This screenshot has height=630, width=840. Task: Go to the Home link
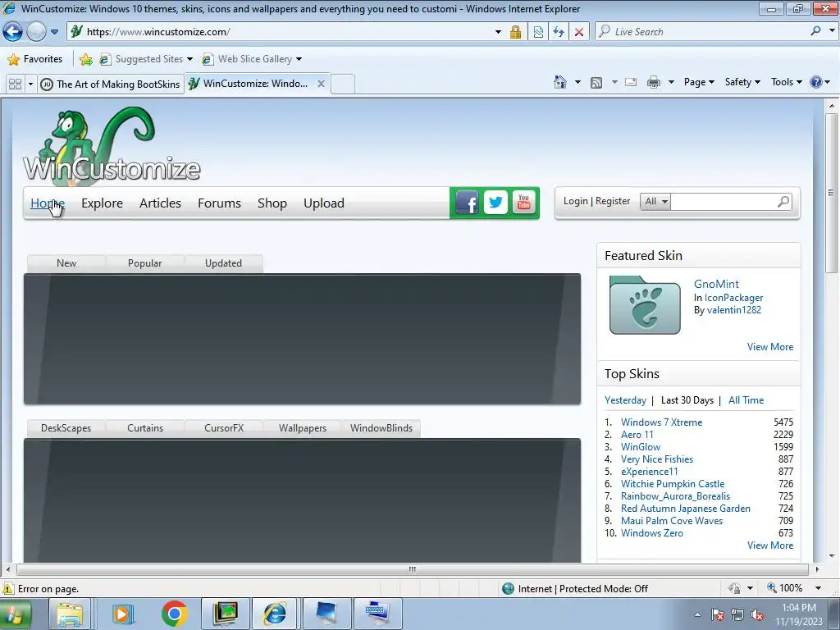pos(47,203)
